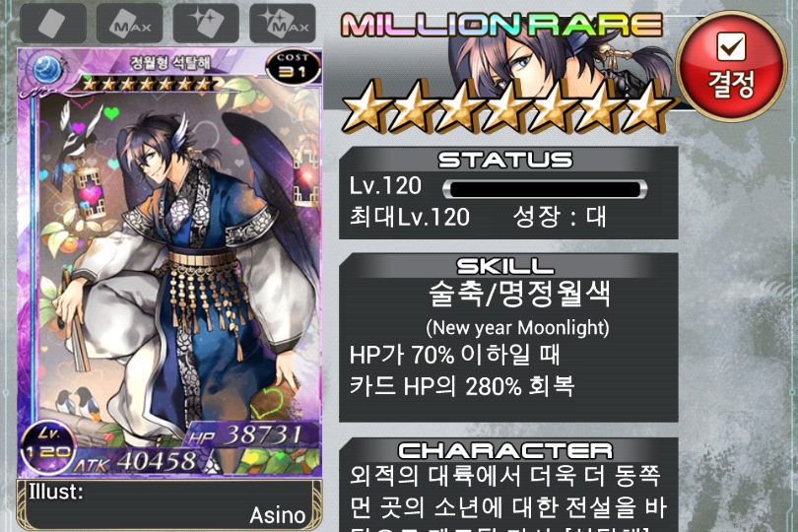Open the SKILL panel header
798x532 pixels.
pyautogui.click(x=504, y=266)
